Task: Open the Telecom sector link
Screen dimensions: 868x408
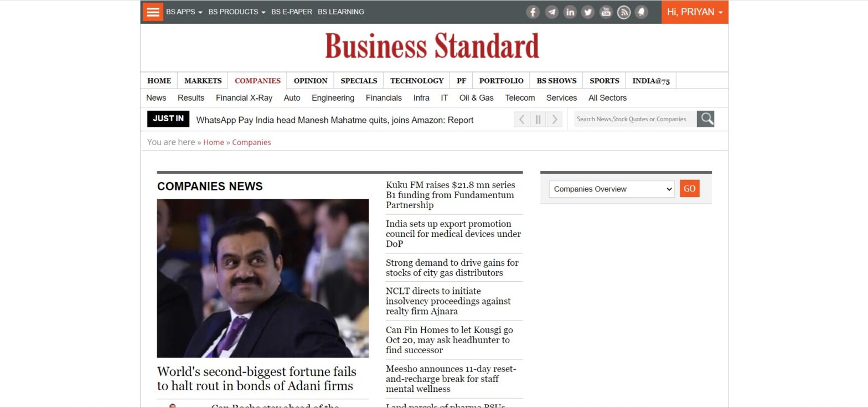Action: (520, 98)
